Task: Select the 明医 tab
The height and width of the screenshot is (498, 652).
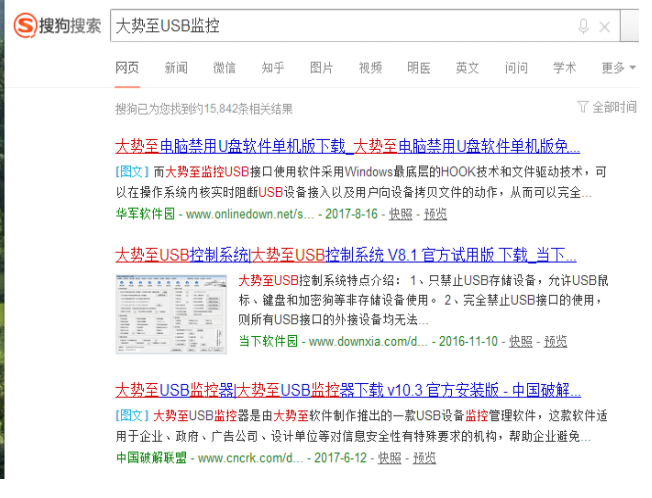Action: (x=419, y=68)
